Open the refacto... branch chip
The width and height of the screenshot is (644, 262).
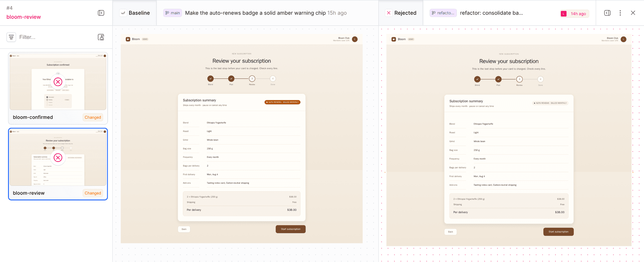click(x=443, y=13)
